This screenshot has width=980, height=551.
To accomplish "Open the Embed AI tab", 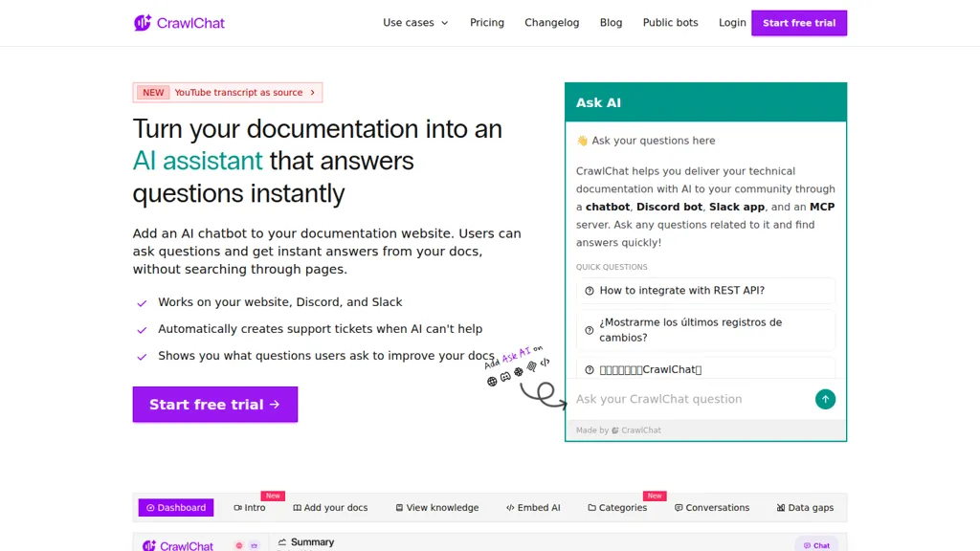I will coord(533,507).
